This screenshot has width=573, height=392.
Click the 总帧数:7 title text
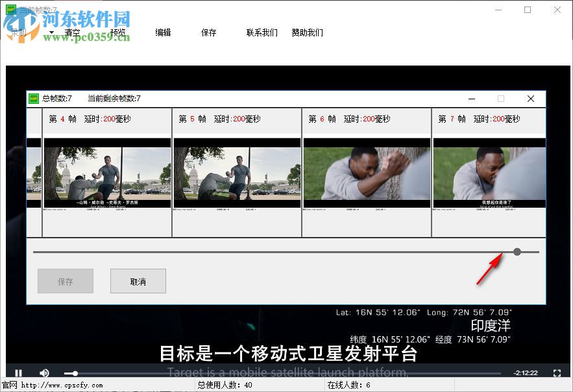click(57, 98)
